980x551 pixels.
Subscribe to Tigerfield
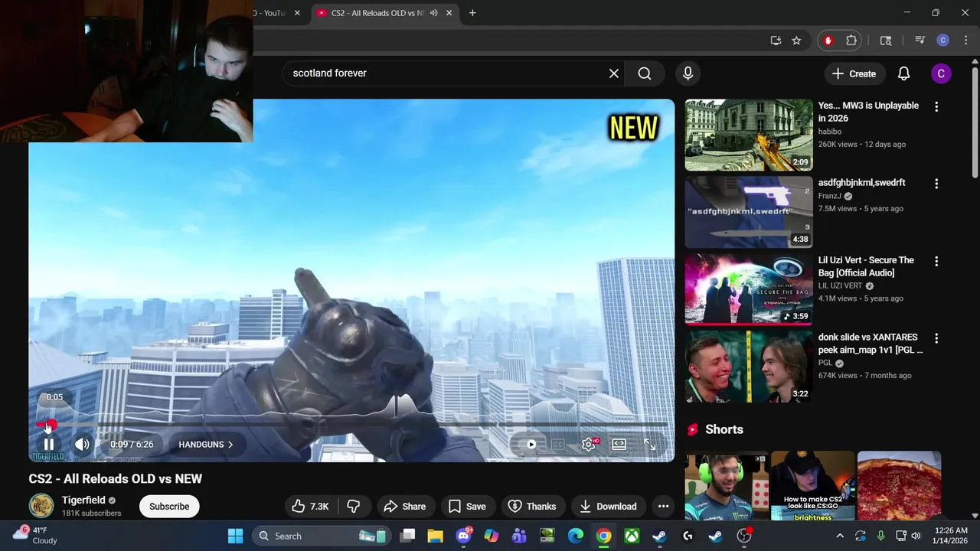(x=169, y=507)
